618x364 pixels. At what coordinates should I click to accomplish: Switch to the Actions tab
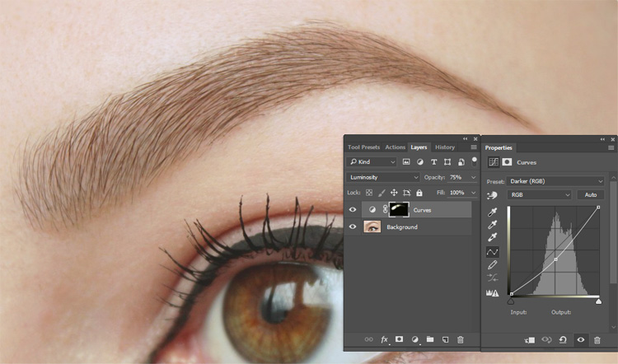pos(395,147)
